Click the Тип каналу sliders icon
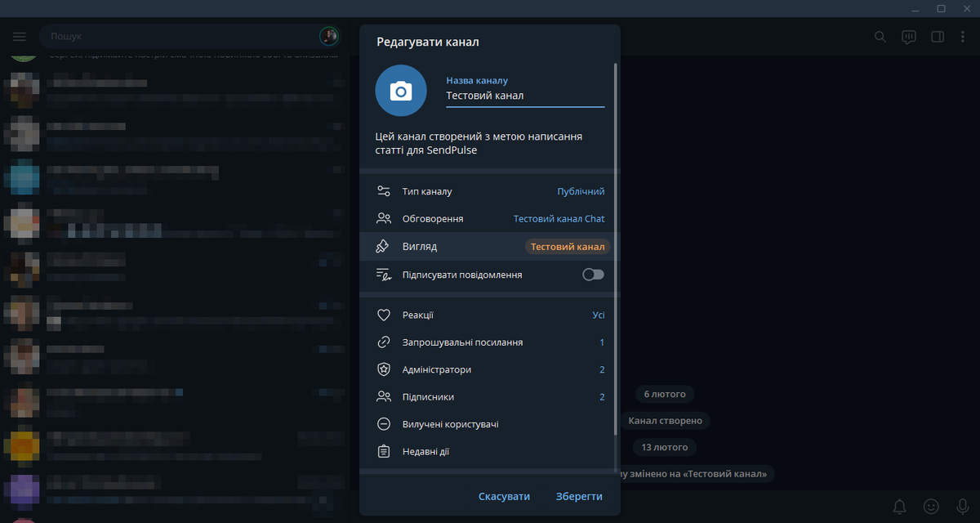 tap(384, 191)
